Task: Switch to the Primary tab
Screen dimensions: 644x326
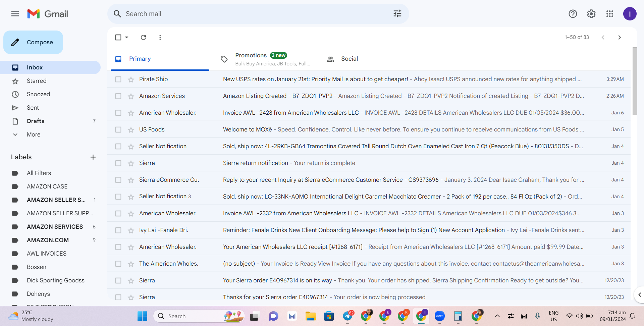Action: pos(160,59)
